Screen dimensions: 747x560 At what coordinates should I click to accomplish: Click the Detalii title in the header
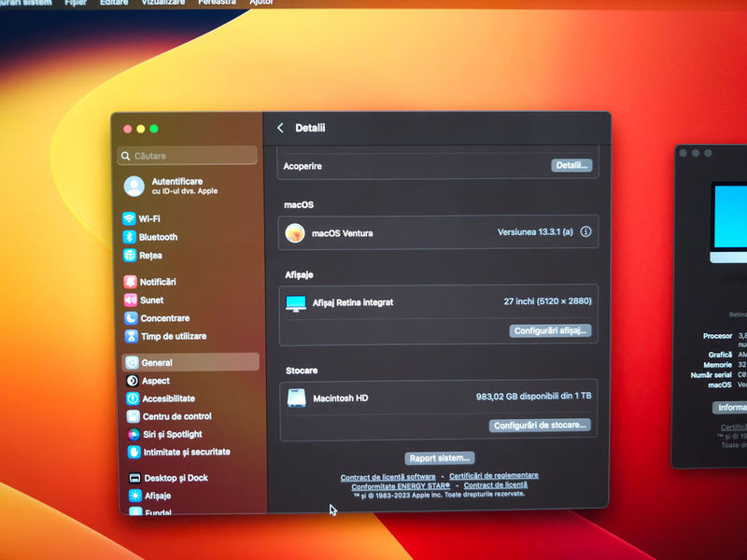[310, 128]
